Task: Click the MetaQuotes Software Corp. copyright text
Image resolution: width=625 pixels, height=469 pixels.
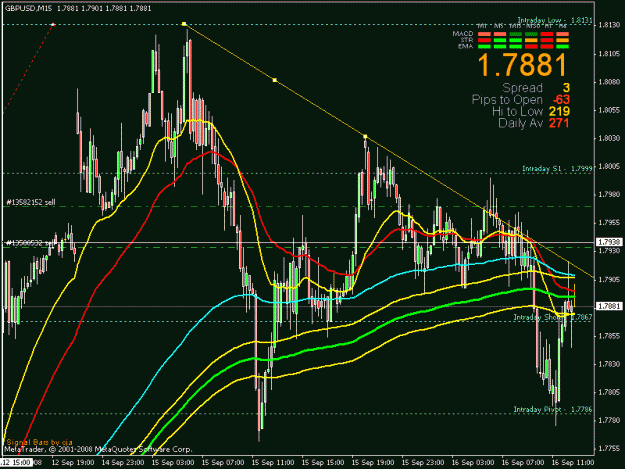Action: pyautogui.click(x=98, y=449)
